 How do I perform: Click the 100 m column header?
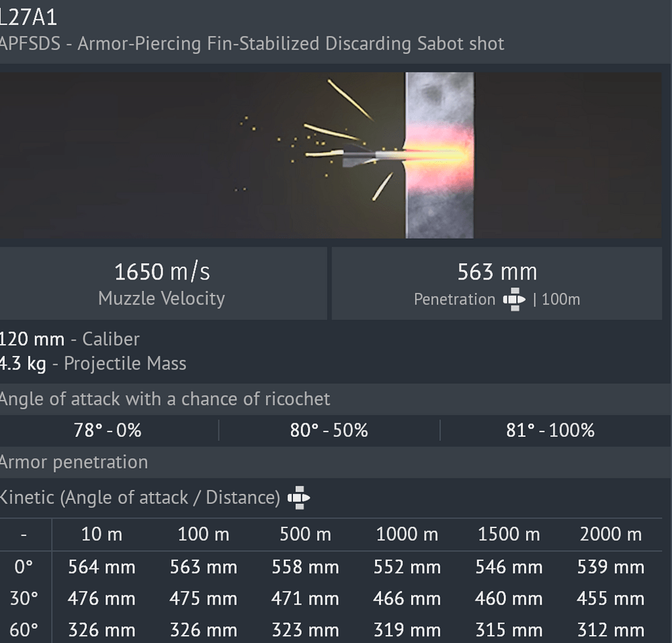click(x=204, y=534)
